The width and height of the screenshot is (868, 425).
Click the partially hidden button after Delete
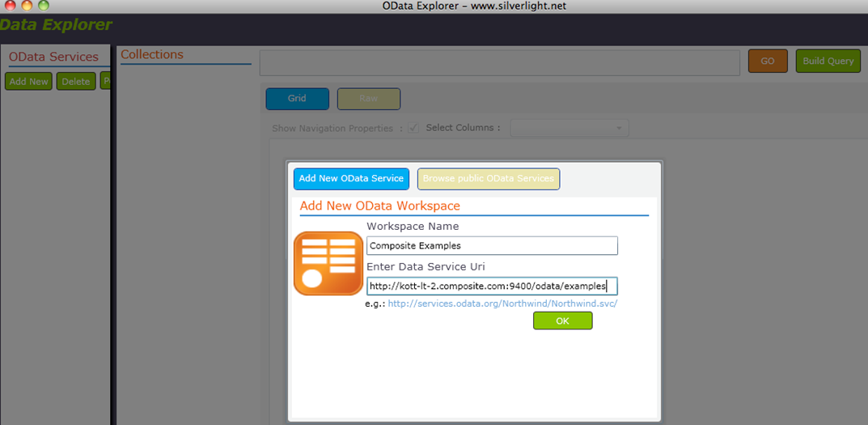[105, 81]
